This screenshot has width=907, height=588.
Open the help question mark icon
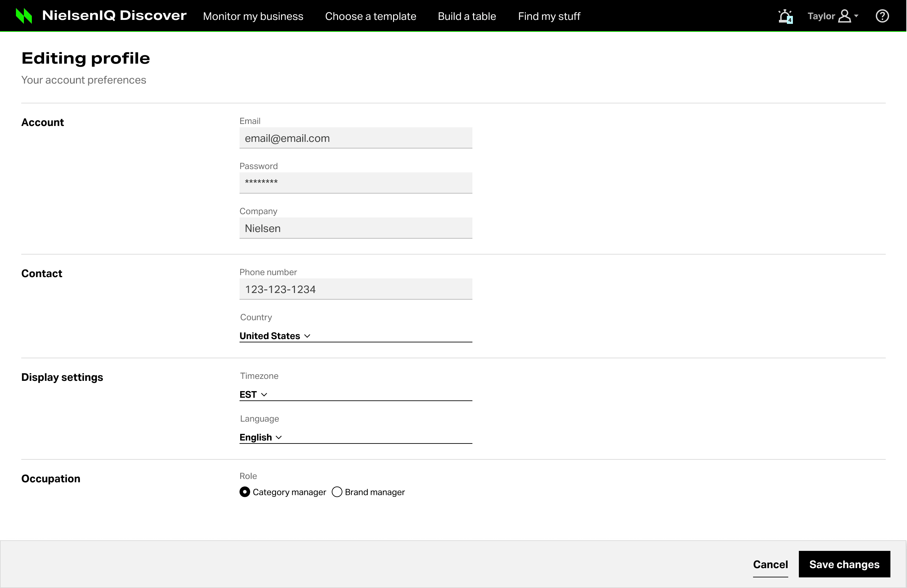tap(882, 16)
